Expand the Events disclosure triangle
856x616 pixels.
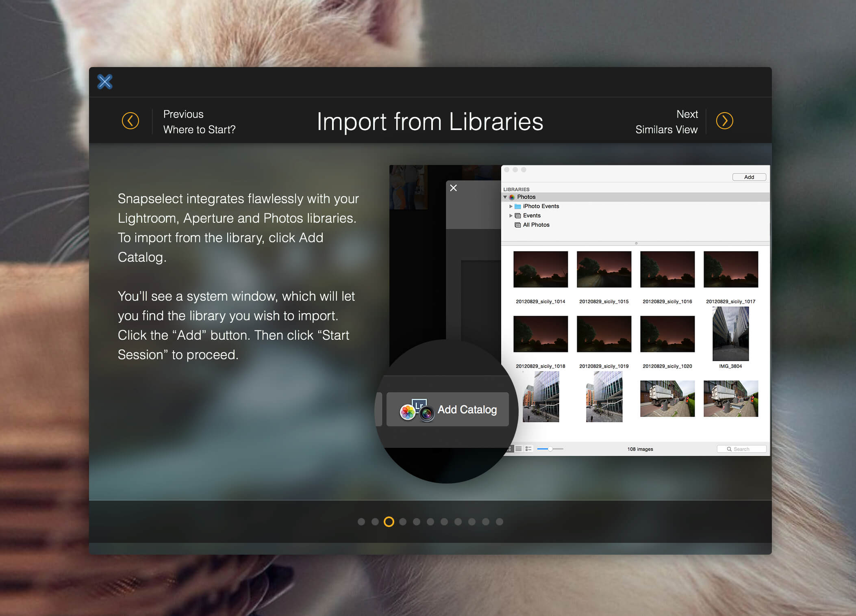[511, 216]
